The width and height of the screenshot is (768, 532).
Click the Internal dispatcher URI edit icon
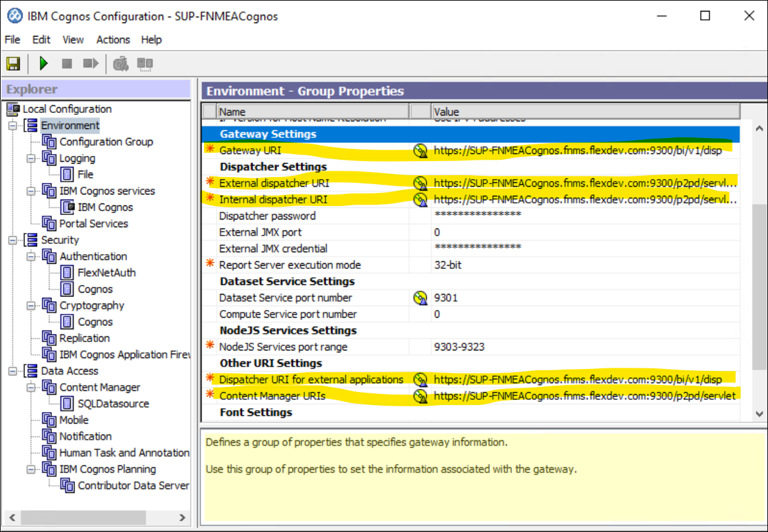pyautogui.click(x=420, y=200)
